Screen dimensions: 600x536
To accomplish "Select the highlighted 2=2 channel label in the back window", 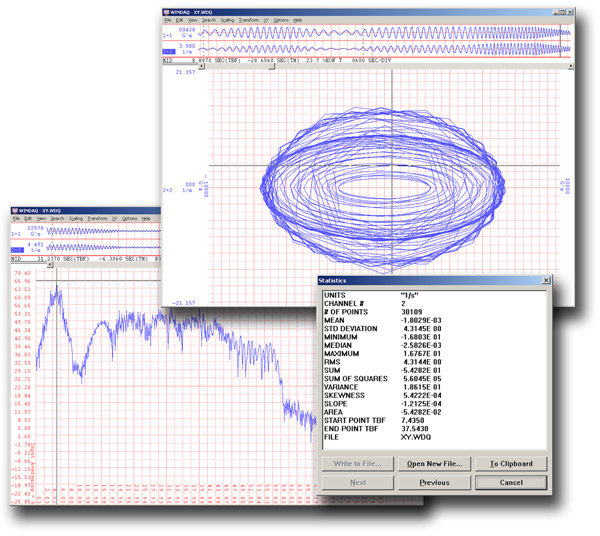I will 17,250.
